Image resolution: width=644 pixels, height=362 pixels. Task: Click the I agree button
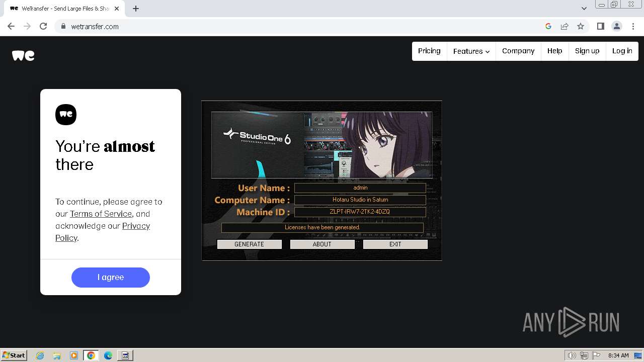pyautogui.click(x=111, y=278)
